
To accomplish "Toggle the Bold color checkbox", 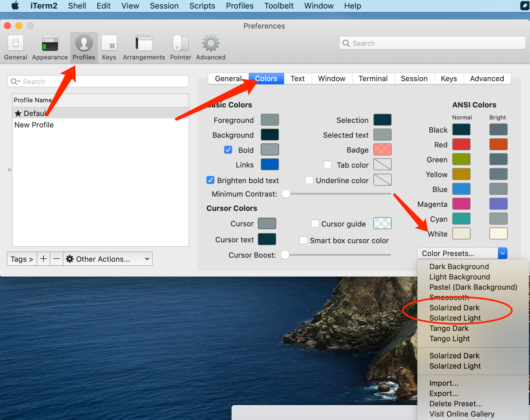I will (228, 150).
